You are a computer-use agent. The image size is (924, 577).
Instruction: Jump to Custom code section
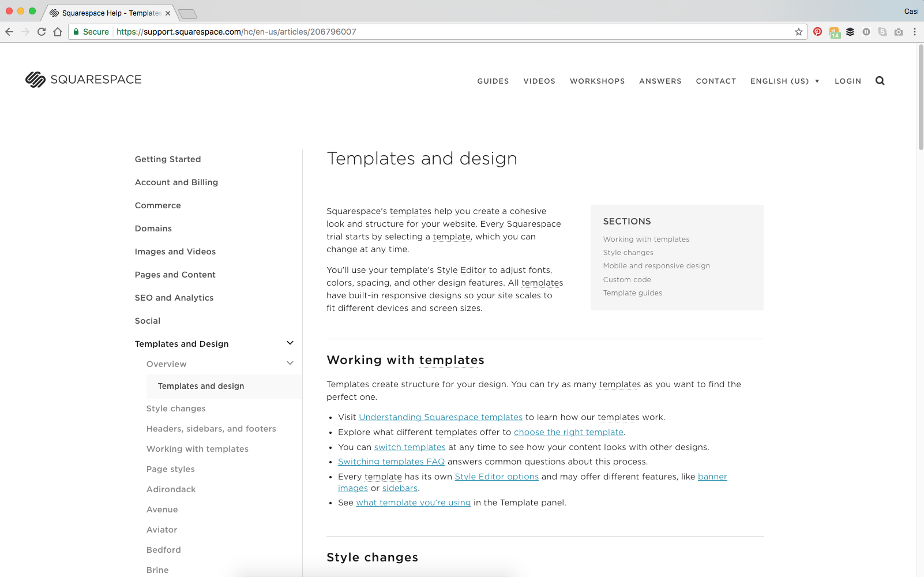[x=627, y=280]
